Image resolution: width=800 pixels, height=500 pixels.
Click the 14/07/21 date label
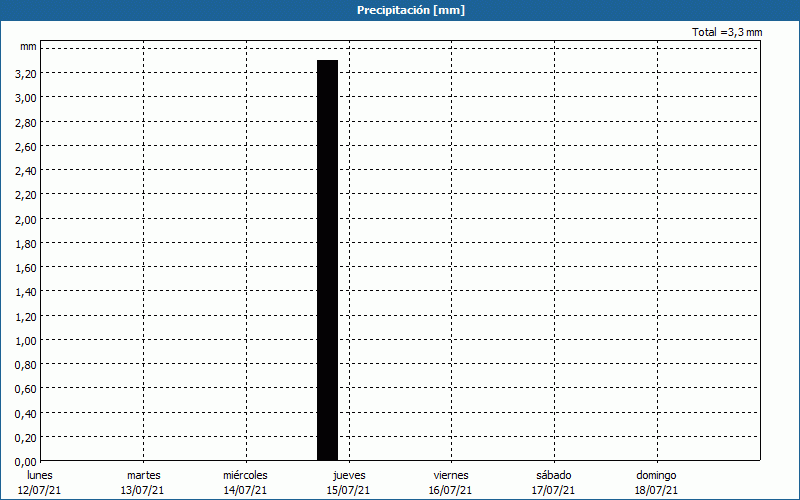(x=245, y=490)
